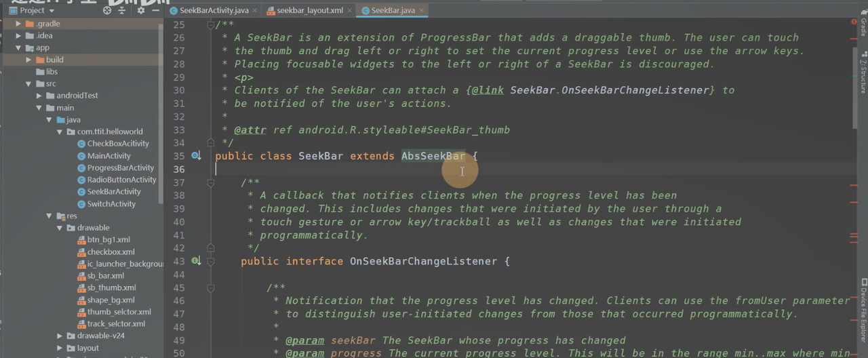The image size is (868, 358).
Task: Open SwitchActivity class file
Action: (111, 204)
